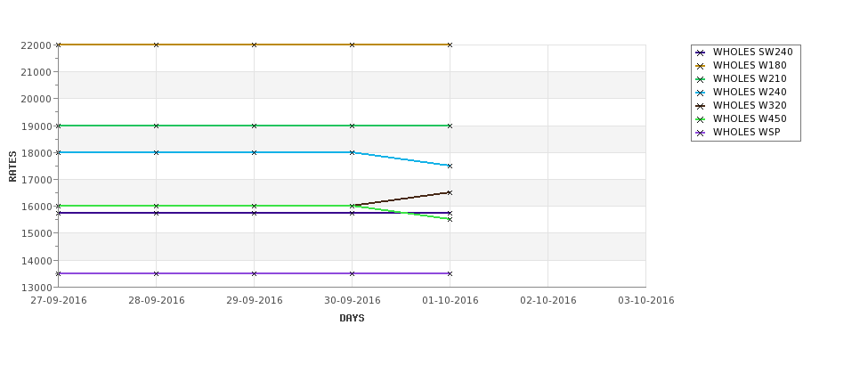Click the RATES axis title

(12, 167)
